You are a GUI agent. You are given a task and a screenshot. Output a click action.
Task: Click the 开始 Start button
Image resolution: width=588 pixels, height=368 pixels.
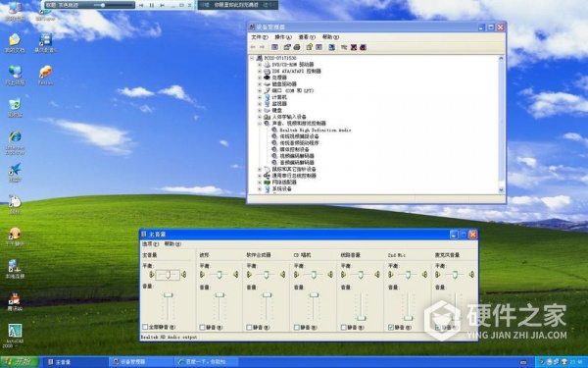coord(20,361)
